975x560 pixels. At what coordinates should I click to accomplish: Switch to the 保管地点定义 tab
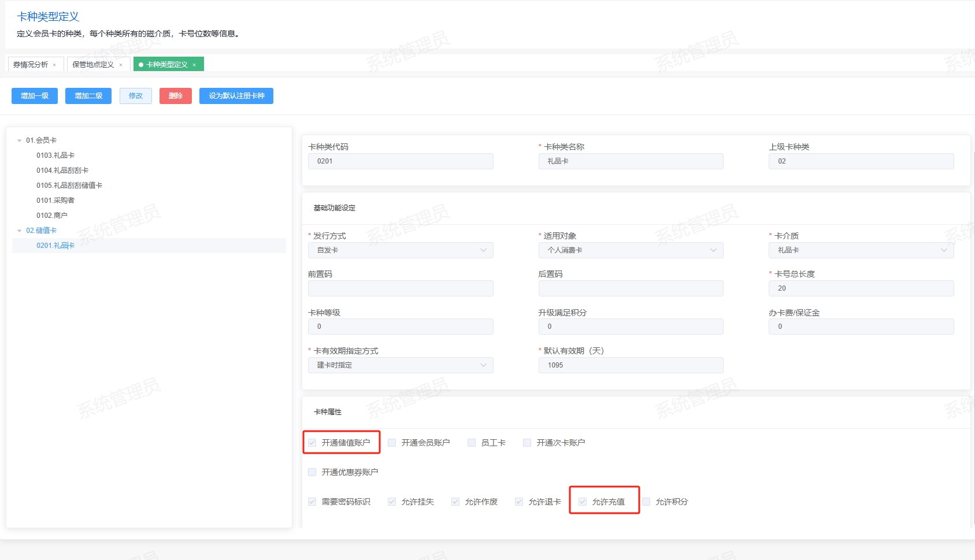pyautogui.click(x=93, y=65)
